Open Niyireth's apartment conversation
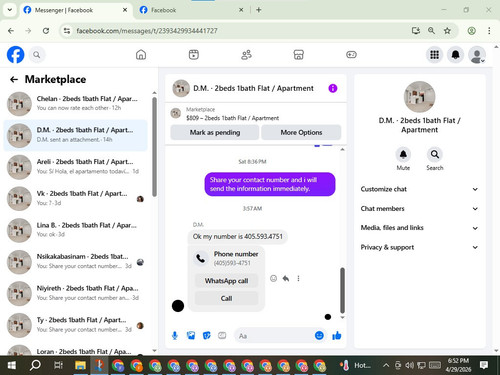The image size is (500, 375). pos(75,294)
